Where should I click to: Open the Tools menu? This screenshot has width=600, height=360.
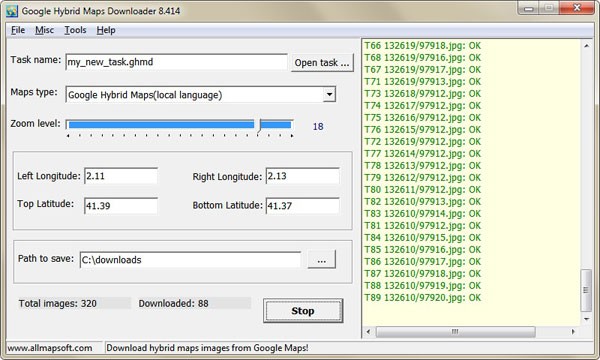point(75,30)
